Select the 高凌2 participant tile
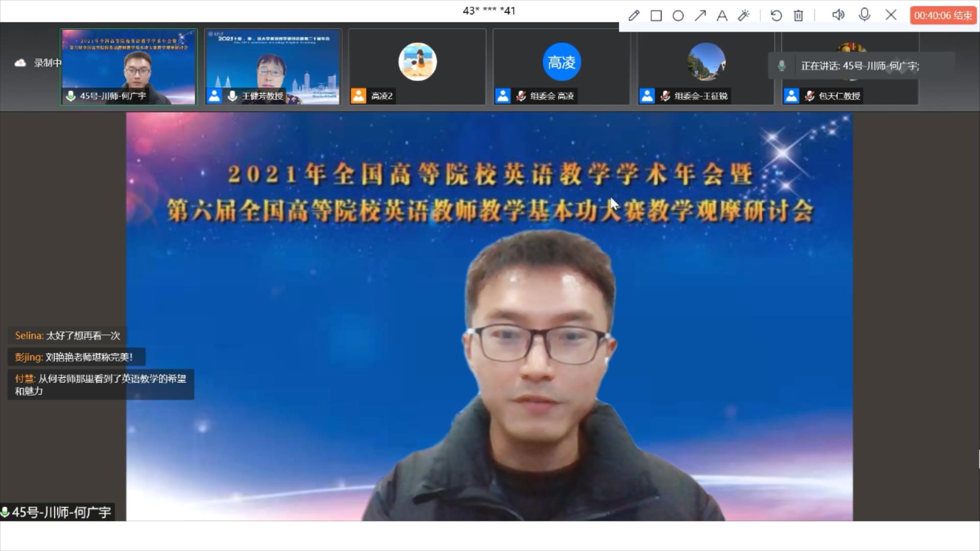Viewport: 980px width, 551px height. pos(417,67)
